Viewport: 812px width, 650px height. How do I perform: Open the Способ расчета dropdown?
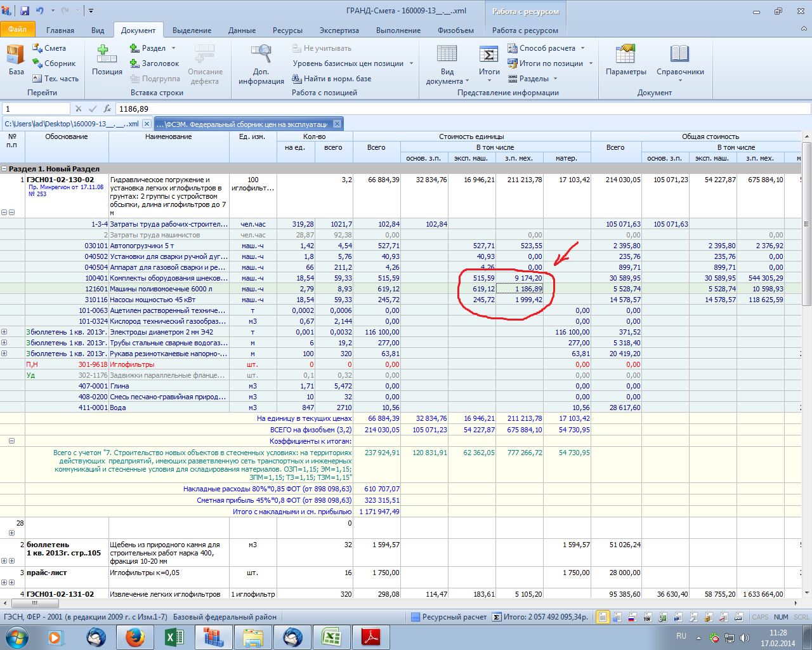547,48
